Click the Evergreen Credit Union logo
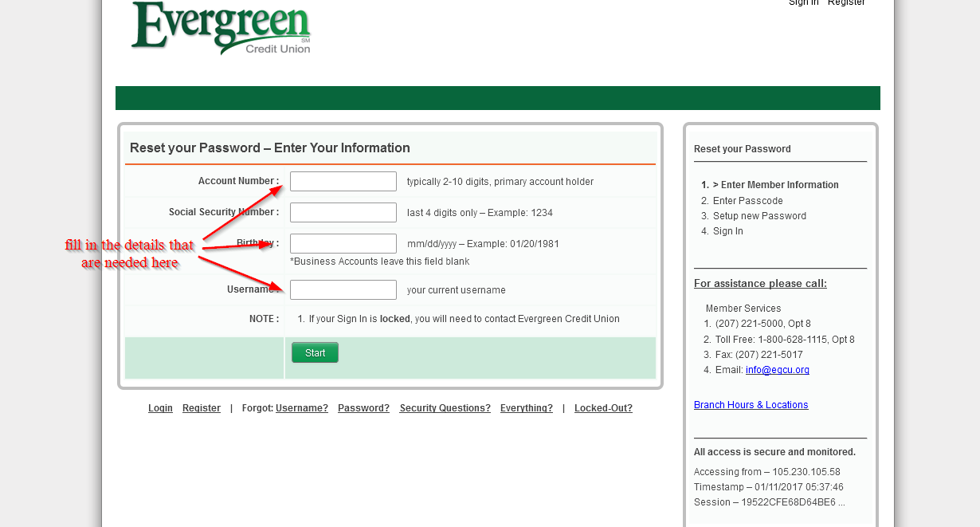Image resolution: width=980 pixels, height=527 pixels. pos(221,28)
